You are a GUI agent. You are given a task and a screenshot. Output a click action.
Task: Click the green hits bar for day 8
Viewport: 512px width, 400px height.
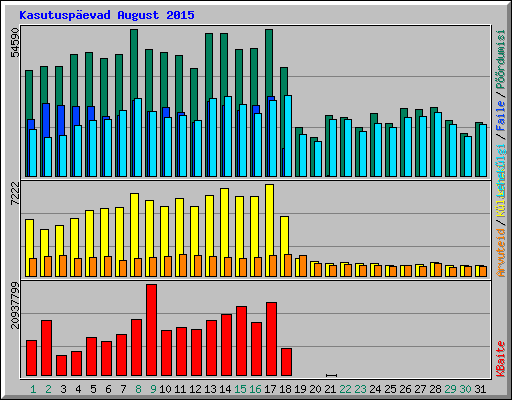point(134,63)
